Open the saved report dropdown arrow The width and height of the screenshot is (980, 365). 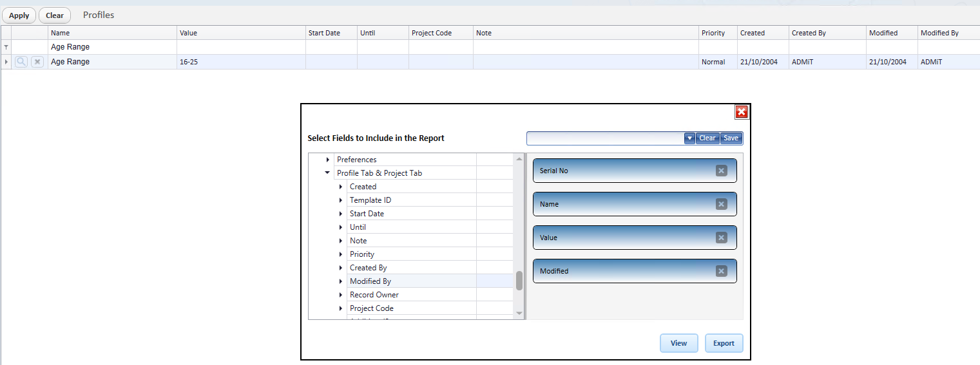coord(689,138)
